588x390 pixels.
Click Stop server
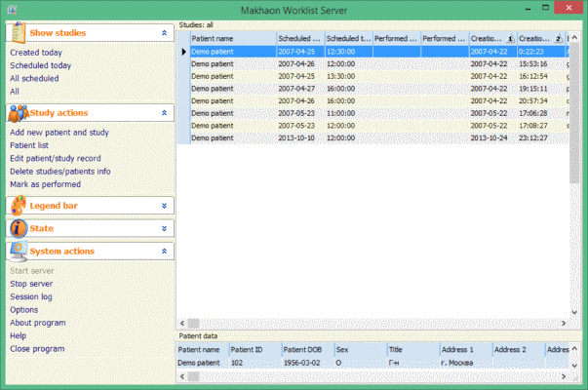click(x=31, y=284)
